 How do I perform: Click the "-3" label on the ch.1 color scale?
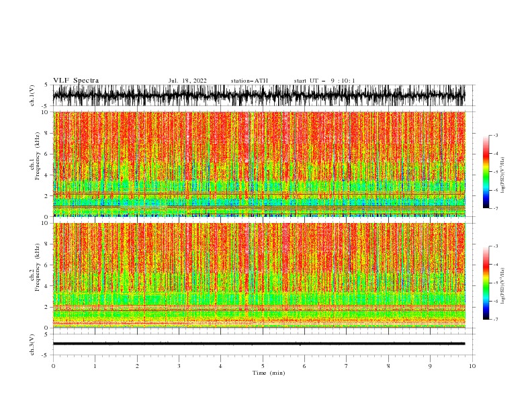click(495, 135)
